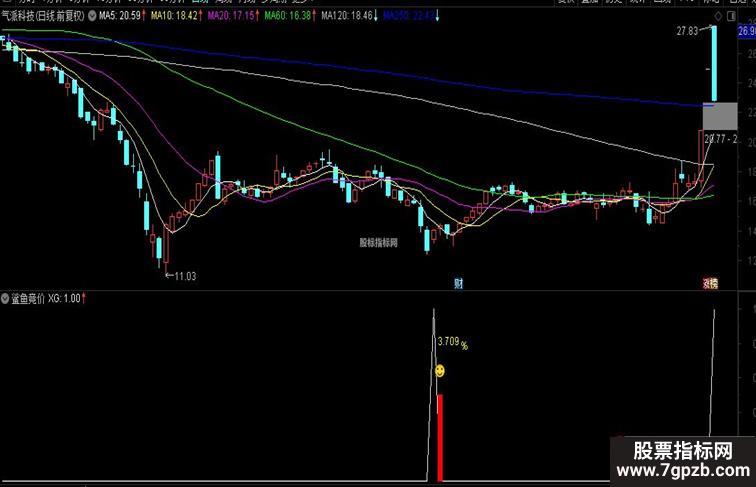Click the gray price gap rectangle
Image resolution: width=756 pixels, height=487 pixels.
click(x=720, y=116)
